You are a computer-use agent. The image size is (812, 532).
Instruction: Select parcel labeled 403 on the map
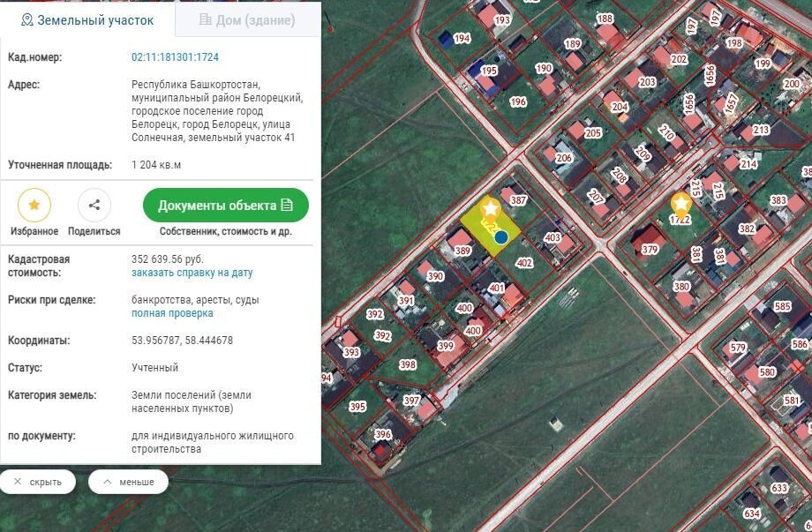coord(553,238)
